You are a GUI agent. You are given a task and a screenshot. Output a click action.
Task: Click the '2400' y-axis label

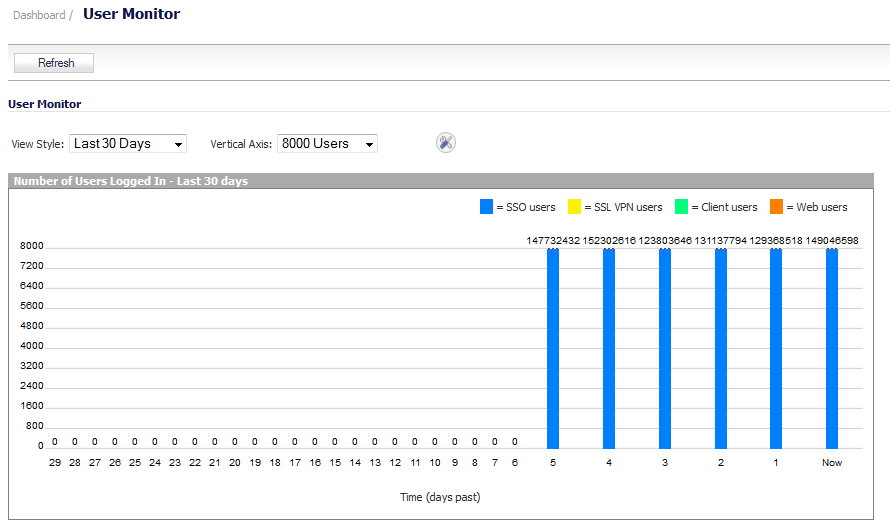(x=32, y=386)
